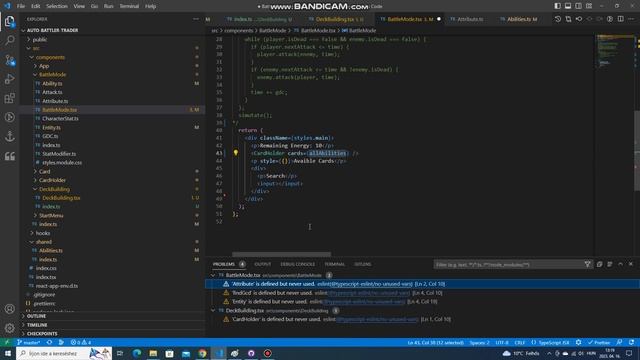Switch to the Abilities.ts editor tab
This screenshot has height=360, width=640.
coord(521,19)
